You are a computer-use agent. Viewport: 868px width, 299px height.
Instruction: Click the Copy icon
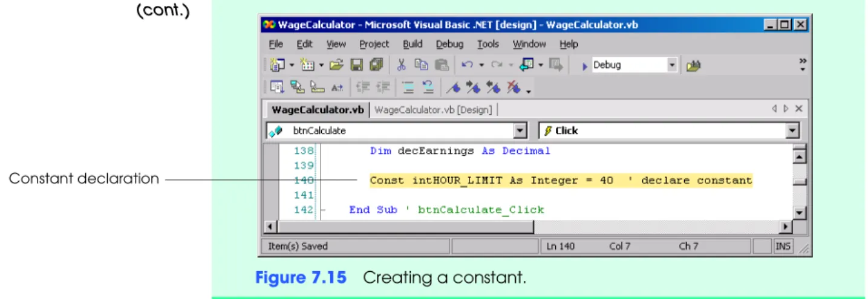click(x=421, y=65)
